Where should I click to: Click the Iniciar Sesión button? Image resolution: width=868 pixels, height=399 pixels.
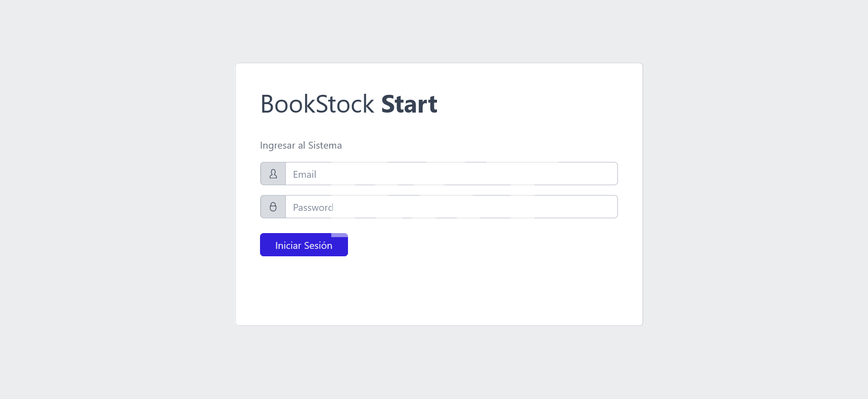pos(304,245)
